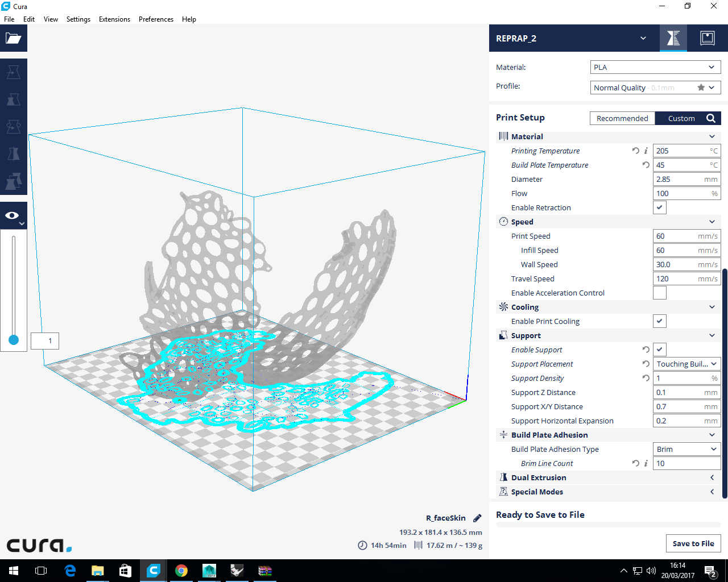
Task: Click the layer number field showing 1
Action: coord(45,341)
